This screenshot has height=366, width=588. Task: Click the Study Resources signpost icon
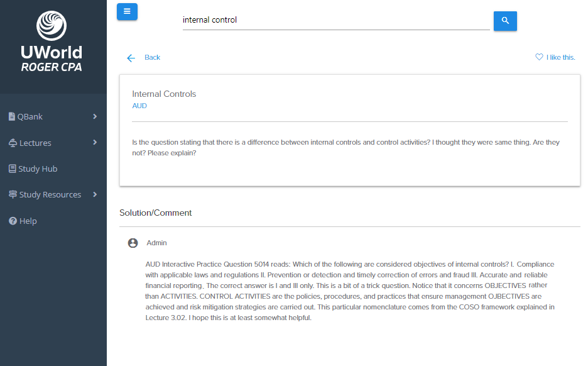(x=13, y=194)
